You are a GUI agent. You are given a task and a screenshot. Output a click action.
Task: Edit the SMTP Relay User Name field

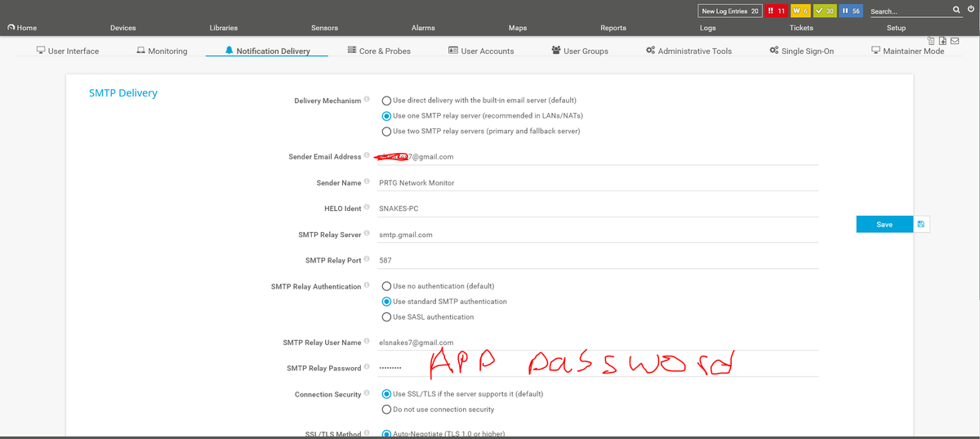(x=599, y=343)
